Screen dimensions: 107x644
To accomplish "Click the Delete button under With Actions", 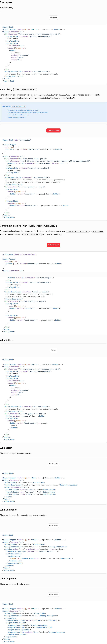I will 53,350.
